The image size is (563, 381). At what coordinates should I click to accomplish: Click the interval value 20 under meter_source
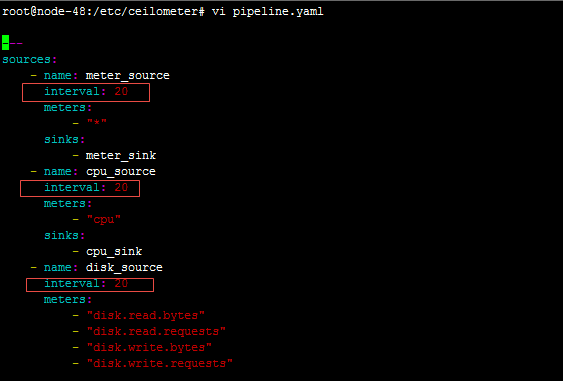pos(121,92)
